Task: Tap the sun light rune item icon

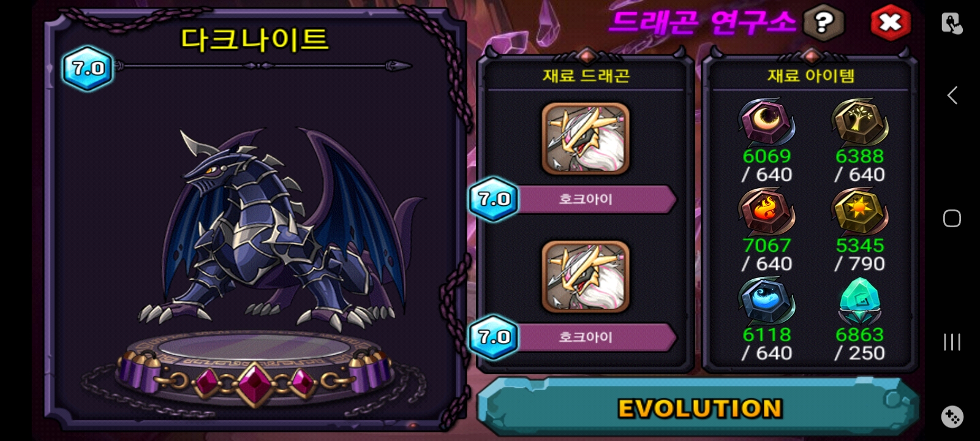Action: pos(859,212)
